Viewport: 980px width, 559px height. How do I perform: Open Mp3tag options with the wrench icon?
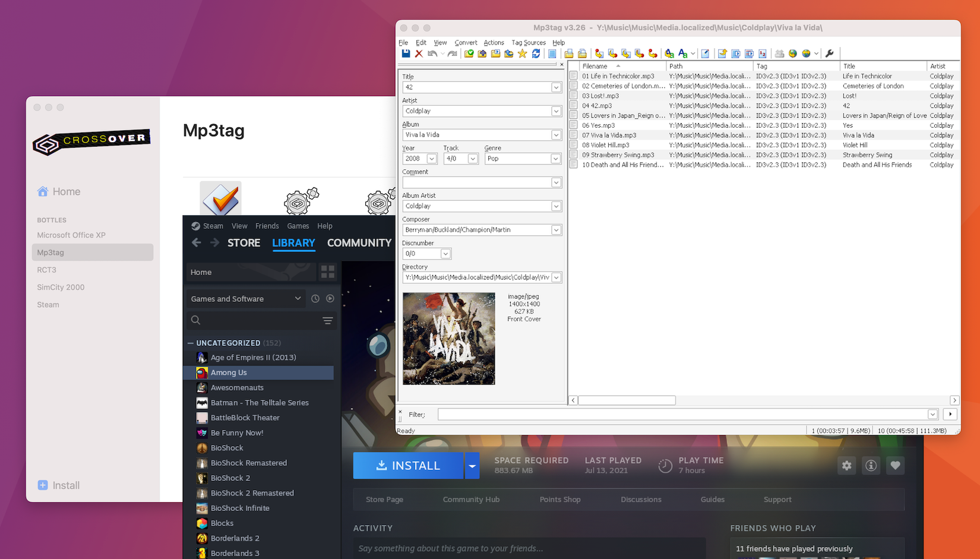click(830, 53)
